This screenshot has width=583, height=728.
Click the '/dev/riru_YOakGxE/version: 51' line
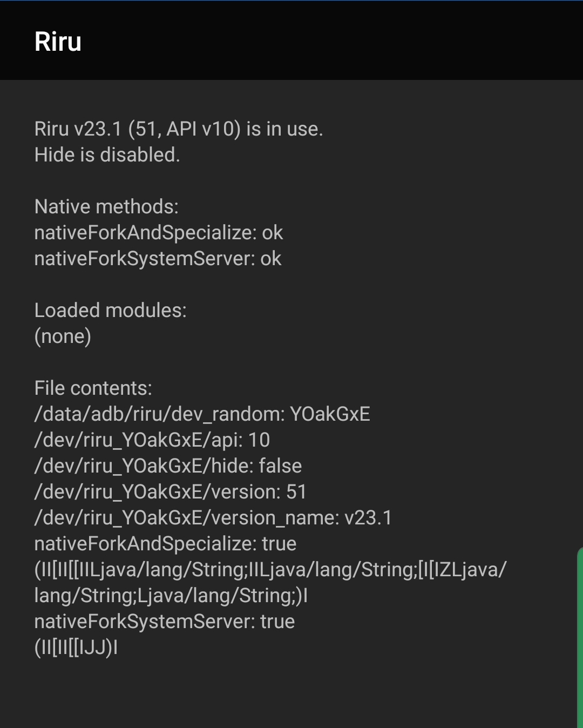[170, 491]
